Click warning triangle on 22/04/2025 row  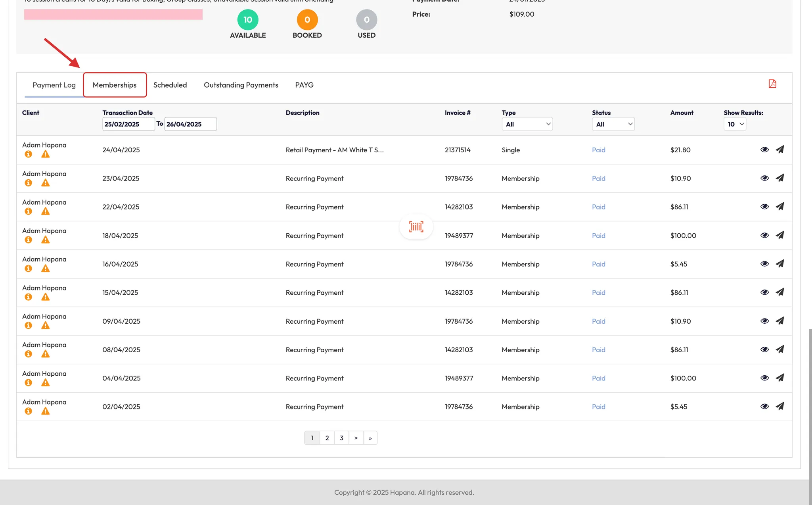click(x=46, y=211)
